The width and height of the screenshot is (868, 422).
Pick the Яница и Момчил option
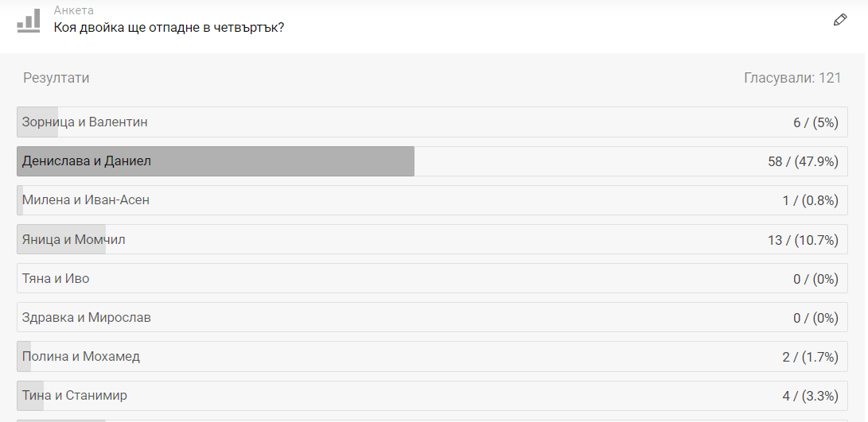74,239
